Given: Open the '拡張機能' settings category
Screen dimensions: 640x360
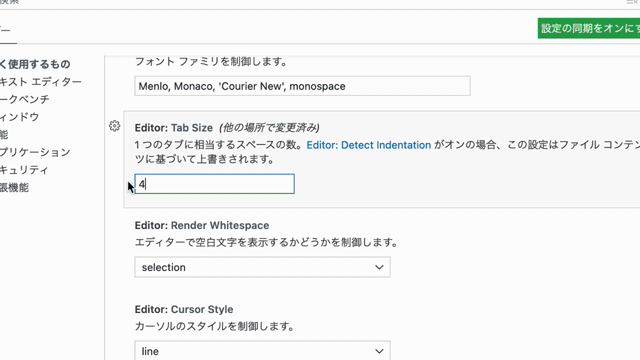Looking at the screenshot, I should tap(15, 187).
